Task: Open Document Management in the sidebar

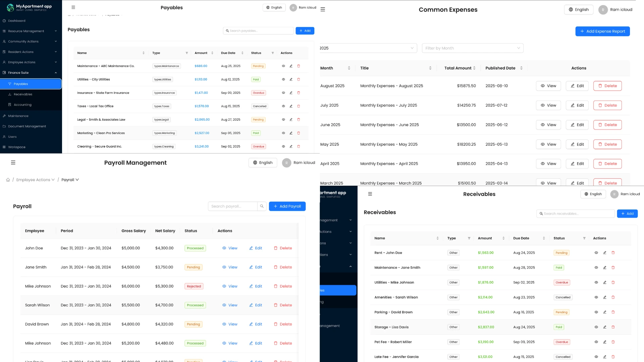Action: pos(31,126)
